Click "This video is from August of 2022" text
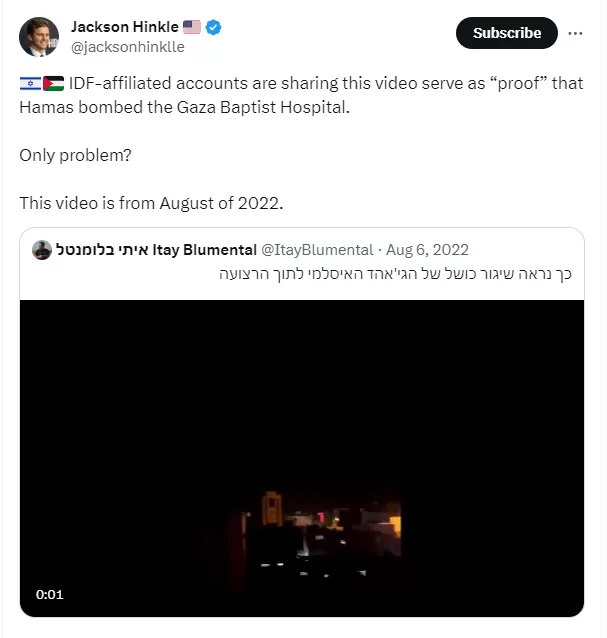Viewport: 607px width, 638px height. tap(152, 203)
